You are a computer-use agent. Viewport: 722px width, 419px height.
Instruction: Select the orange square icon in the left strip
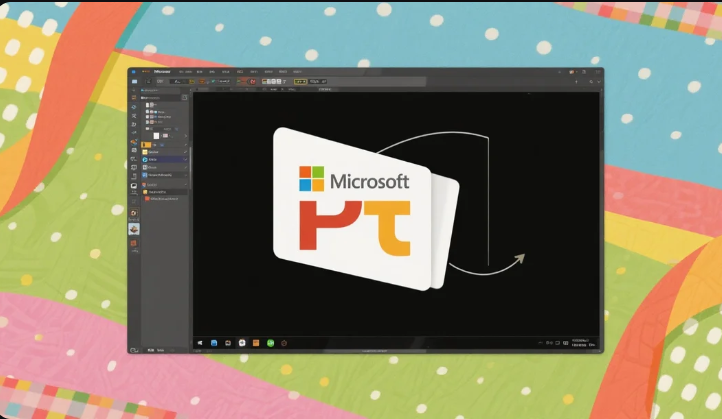(134, 243)
